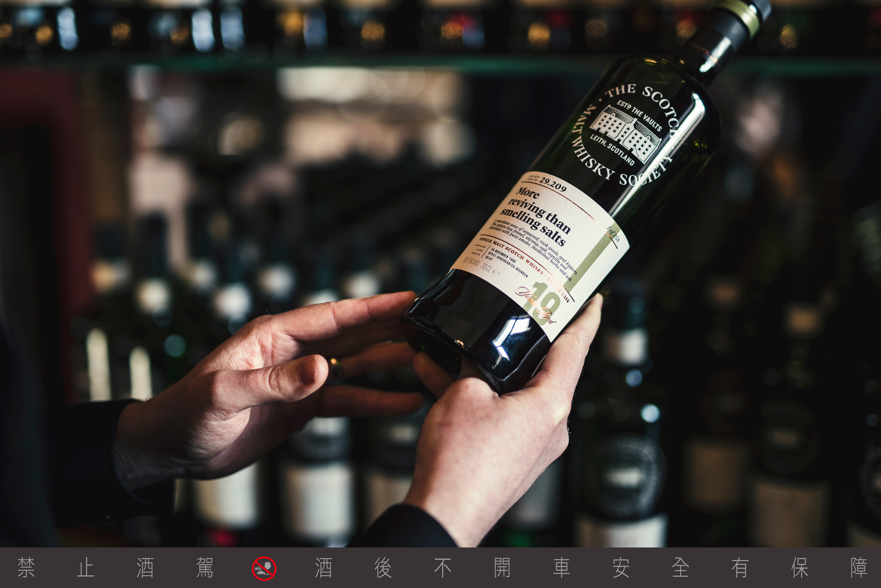Click the '不' character in the banner

[442, 568]
